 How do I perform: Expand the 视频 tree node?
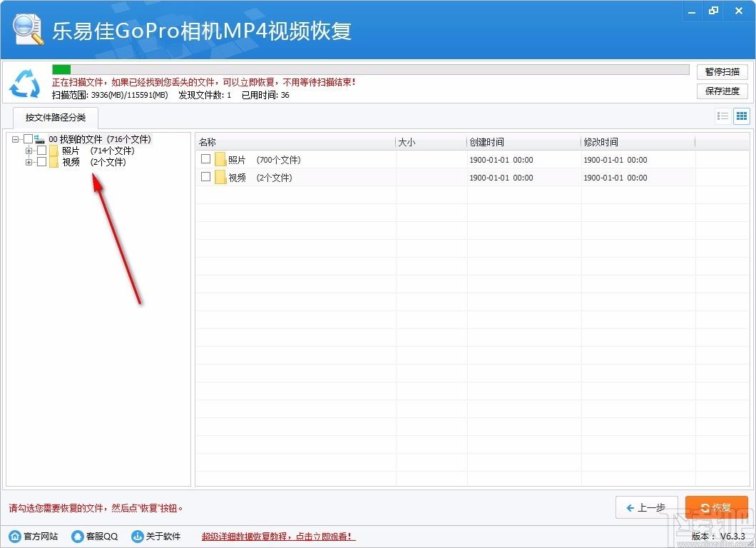(29, 163)
